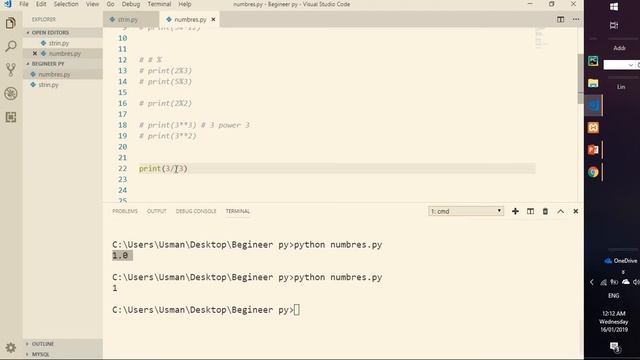Click the terminal command prompt input
This screenshot has height=360, width=640.
(296, 310)
